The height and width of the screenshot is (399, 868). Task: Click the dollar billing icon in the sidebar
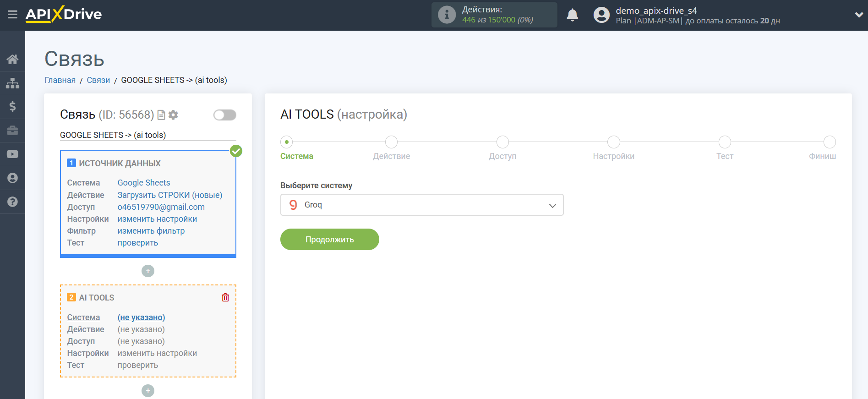pos(12,107)
